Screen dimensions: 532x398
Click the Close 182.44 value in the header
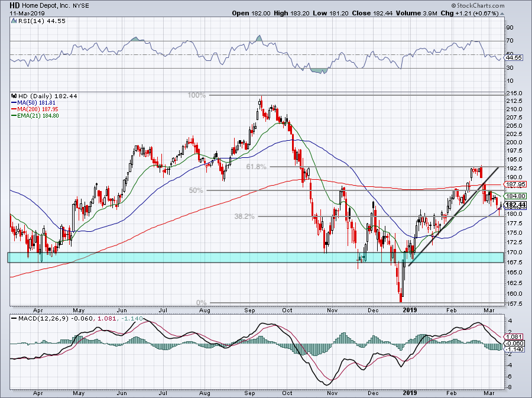[x=372, y=13]
